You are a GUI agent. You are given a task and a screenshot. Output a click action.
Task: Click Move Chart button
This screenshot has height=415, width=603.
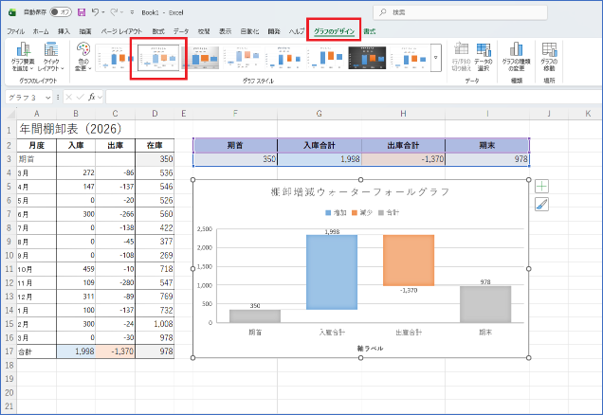[549, 57]
